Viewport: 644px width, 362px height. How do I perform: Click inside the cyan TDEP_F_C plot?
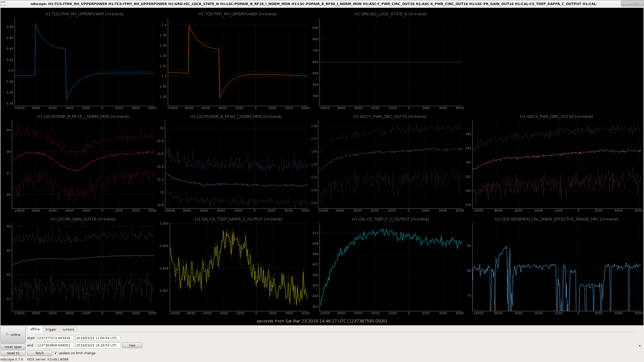(391, 267)
